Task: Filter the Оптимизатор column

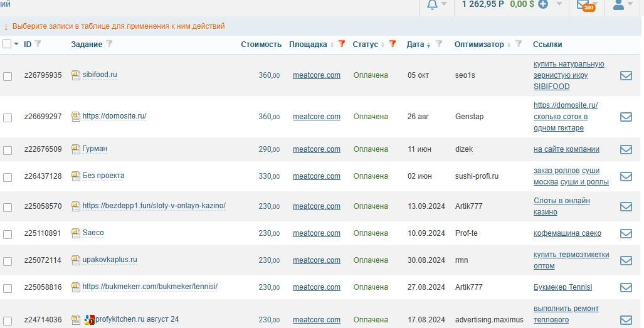Action: (x=519, y=43)
